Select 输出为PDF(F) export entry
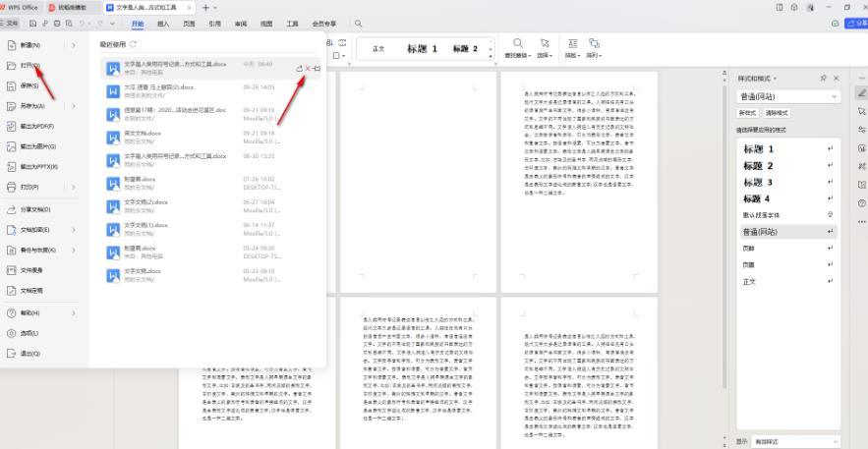The image size is (868, 449). click(37, 126)
